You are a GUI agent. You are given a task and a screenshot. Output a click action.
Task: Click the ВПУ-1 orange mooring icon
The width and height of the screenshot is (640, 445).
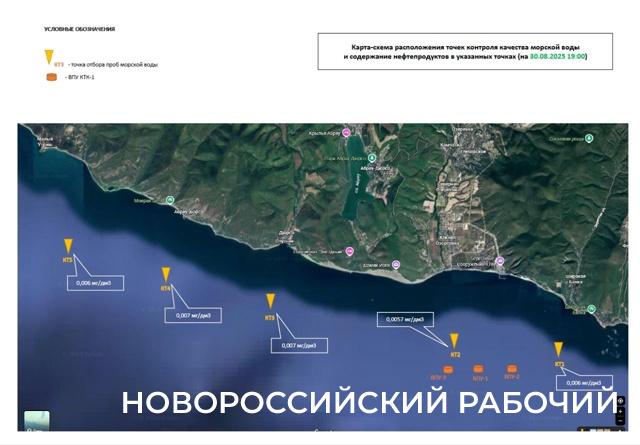click(x=480, y=369)
